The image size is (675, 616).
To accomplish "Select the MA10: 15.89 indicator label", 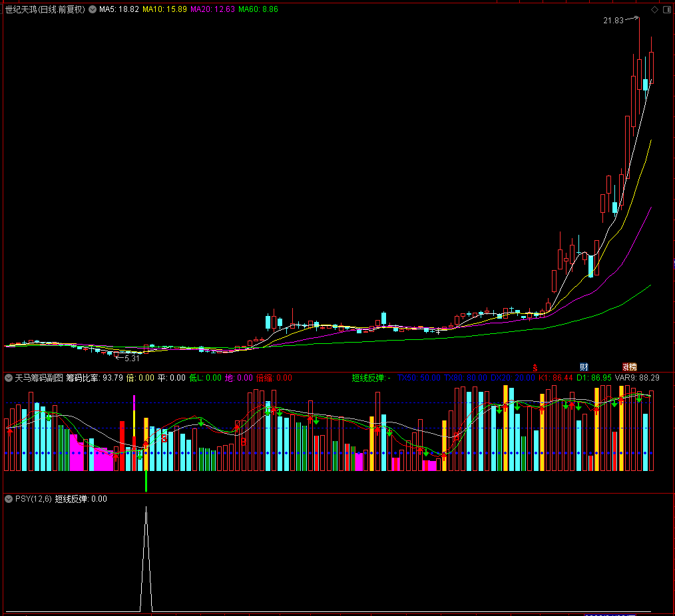I will 164,9.
